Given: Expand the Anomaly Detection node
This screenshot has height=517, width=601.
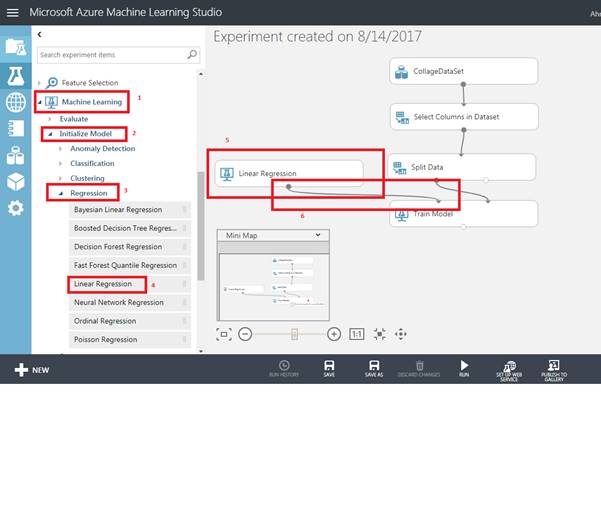Looking at the screenshot, I should point(60,149).
